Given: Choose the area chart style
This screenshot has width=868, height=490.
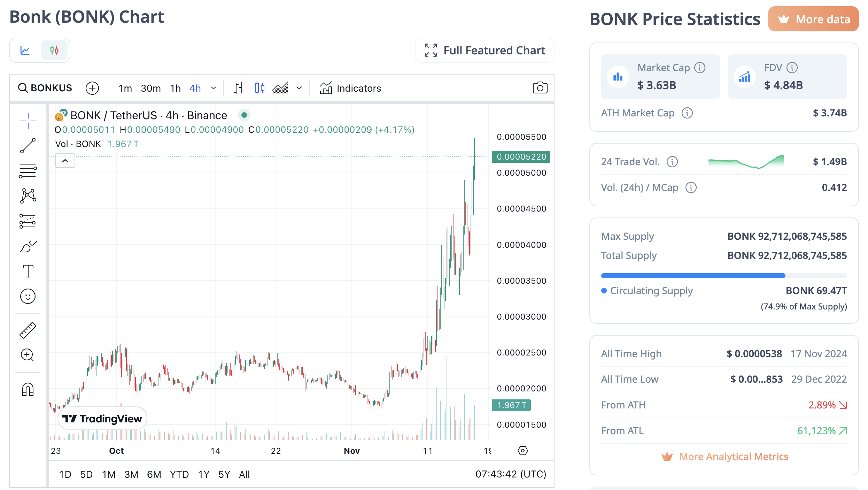Looking at the screenshot, I should pos(280,88).
